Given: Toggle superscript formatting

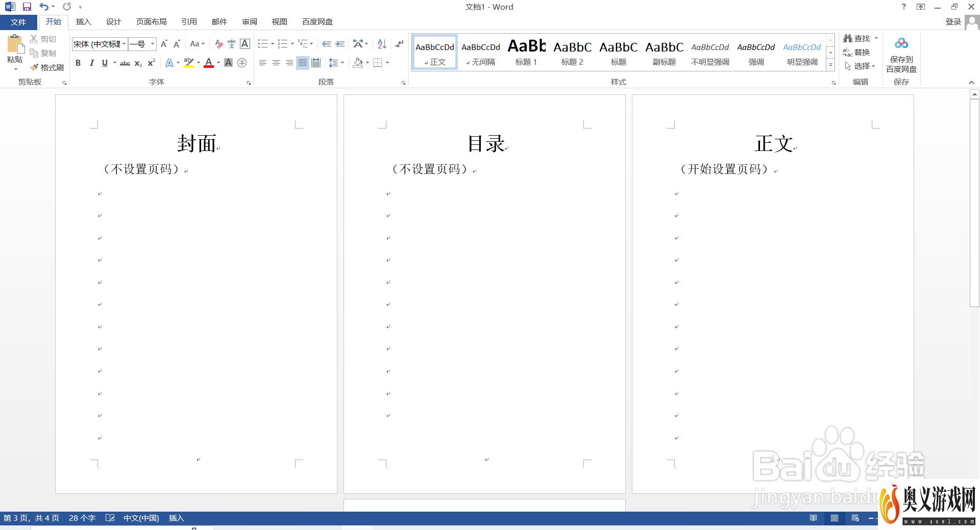Looking at the screenshot, I should tap(151, 63).
